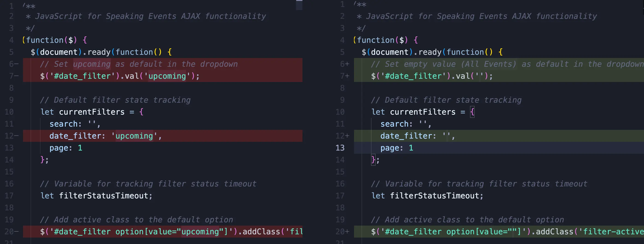Click 'search:' property in the left pane

click(x=66, y=124)
